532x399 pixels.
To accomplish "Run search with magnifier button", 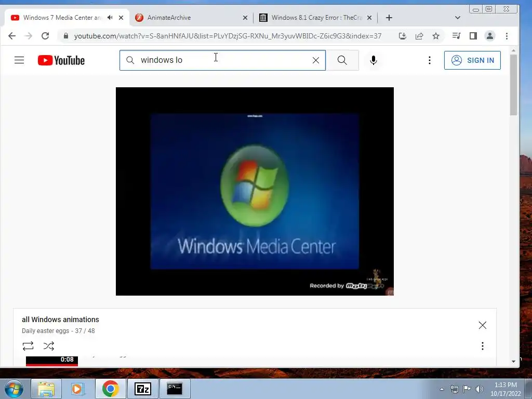I will point(342,60).
